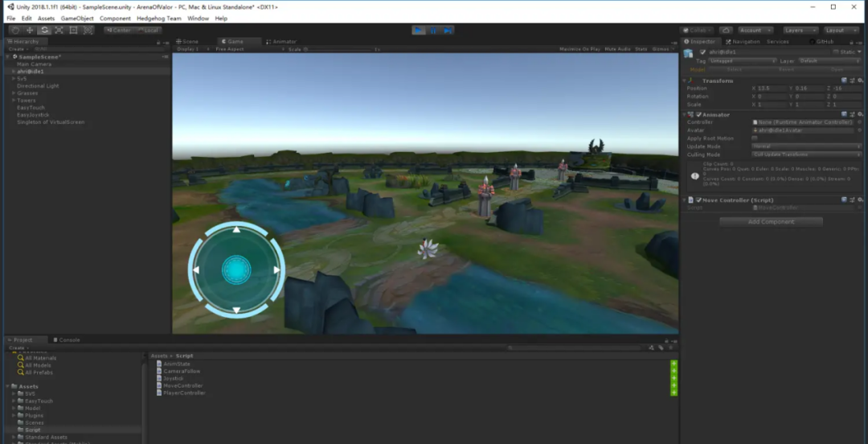This screenshot has width=868, height=444.
Task: Open the Transform component help icon
Action: (844, 81)
